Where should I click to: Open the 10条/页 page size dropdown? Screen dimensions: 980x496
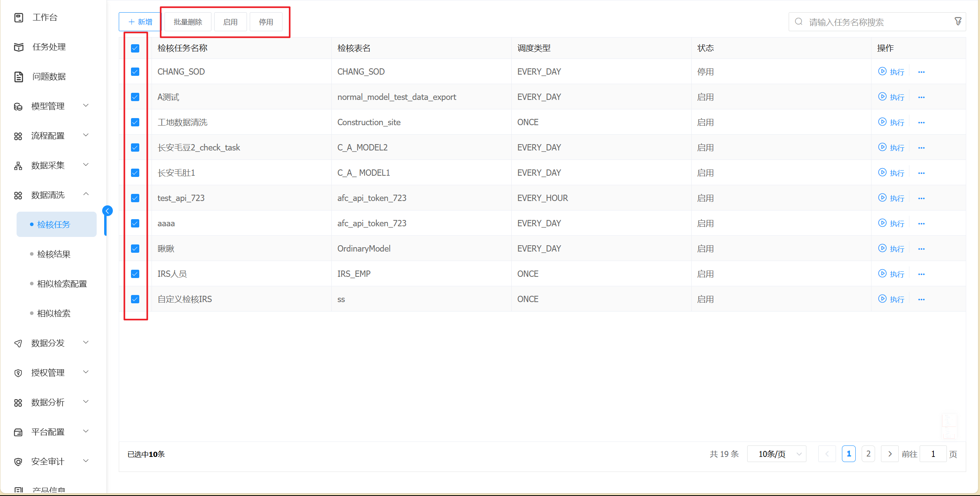click(x=776, y=454)
